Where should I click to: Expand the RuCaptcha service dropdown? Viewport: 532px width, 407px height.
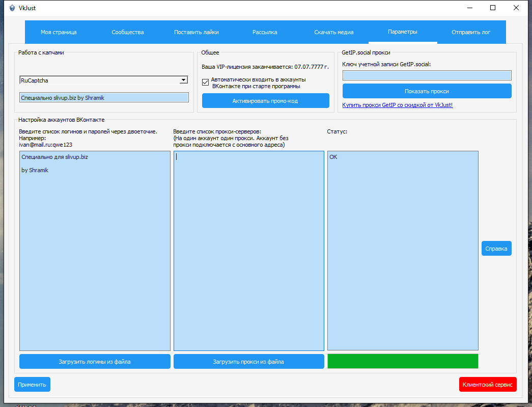[x=183, y=80]
